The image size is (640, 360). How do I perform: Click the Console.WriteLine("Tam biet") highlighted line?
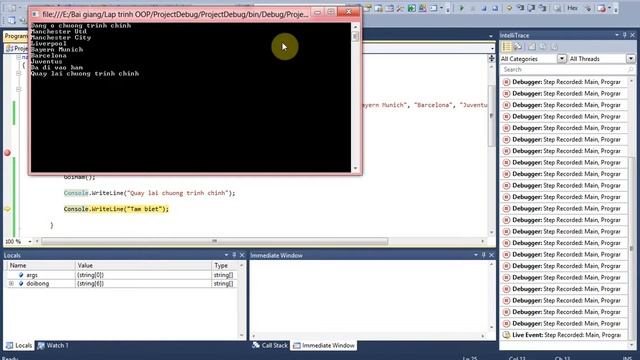click(x=116, y=209)
